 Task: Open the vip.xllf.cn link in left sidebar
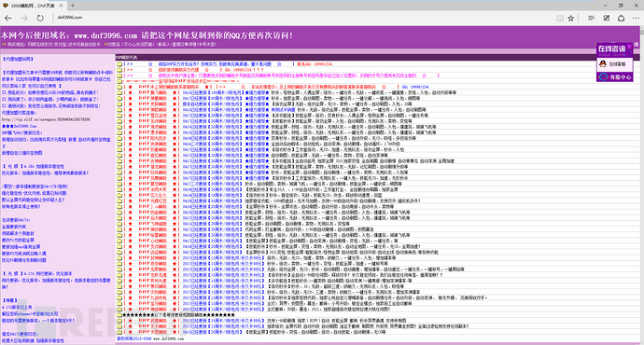pyautogui.click(x=46, y=119)
